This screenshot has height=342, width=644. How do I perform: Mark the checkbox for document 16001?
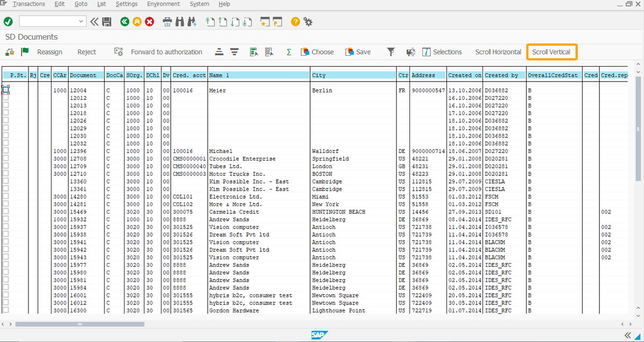click(x=6, y=295)
